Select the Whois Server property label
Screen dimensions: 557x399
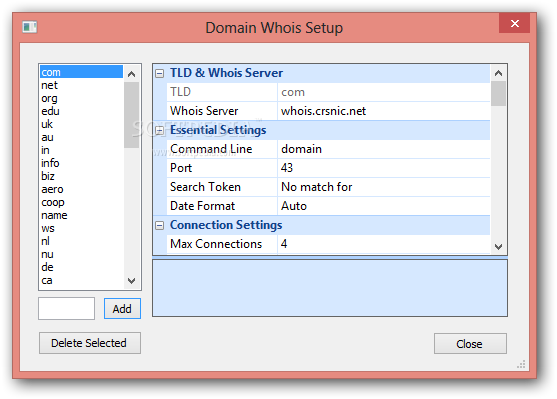point(222,111)
